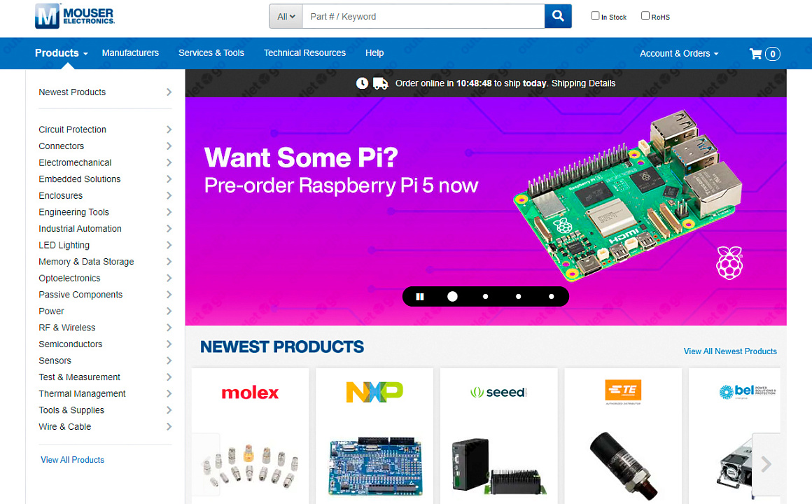Expand the Semiconductors category chevron

[169, 344]
